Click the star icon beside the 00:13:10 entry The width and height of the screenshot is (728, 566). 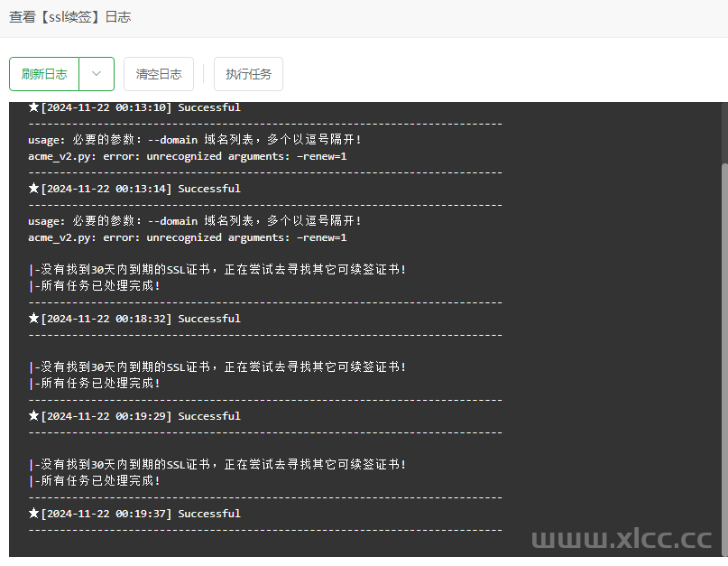click(x=33, y=107)
